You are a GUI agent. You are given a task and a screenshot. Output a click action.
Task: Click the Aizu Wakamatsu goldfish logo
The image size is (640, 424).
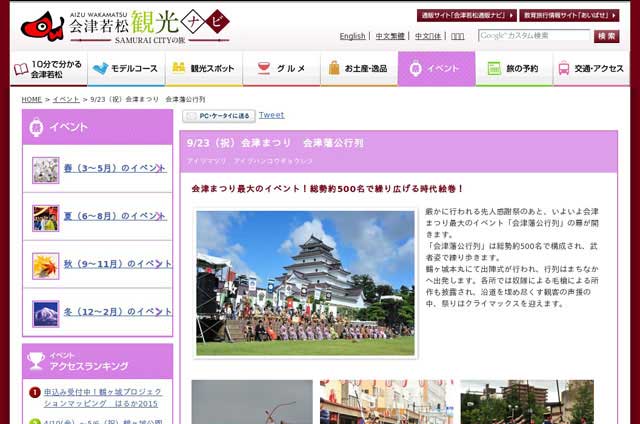42,26
